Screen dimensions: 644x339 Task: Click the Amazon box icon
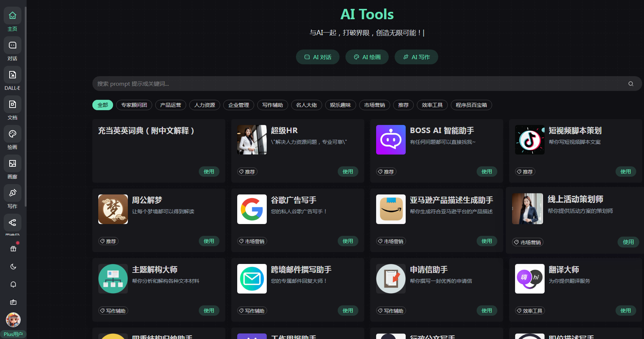391,209
